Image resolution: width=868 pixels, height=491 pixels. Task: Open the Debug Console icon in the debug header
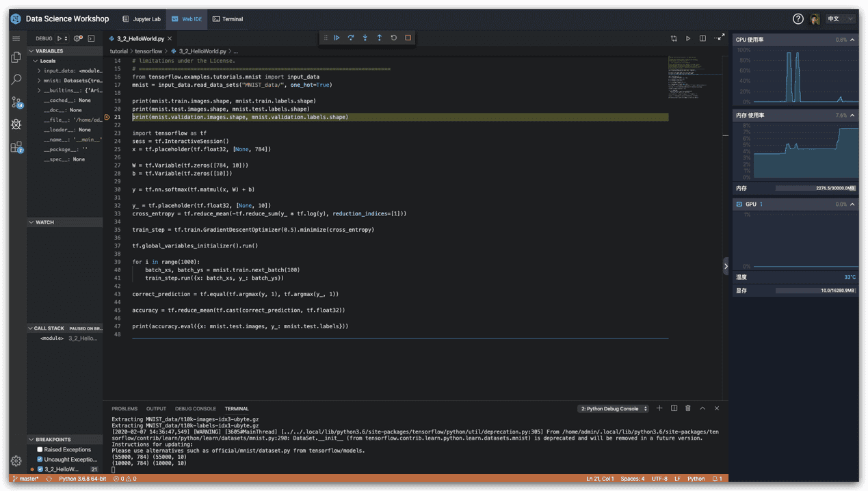(92, 38)
